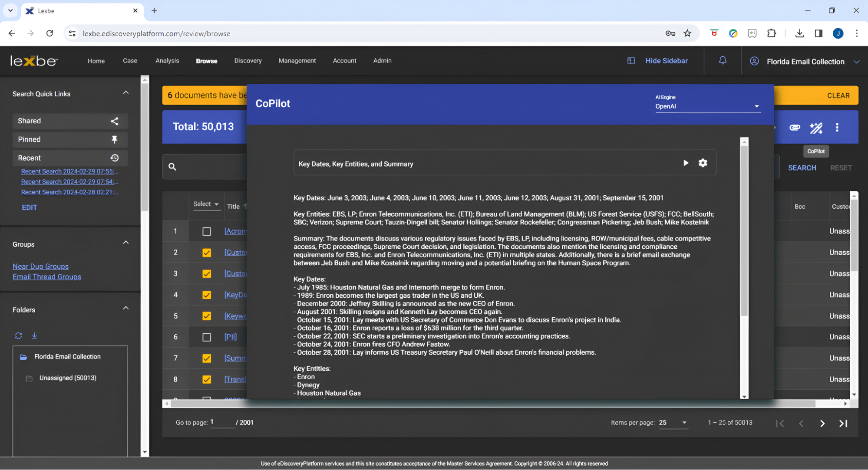Click EDIT under recent searches
Image resolution: width=868 pixels, height=470 pixels.
click(29, 208)
